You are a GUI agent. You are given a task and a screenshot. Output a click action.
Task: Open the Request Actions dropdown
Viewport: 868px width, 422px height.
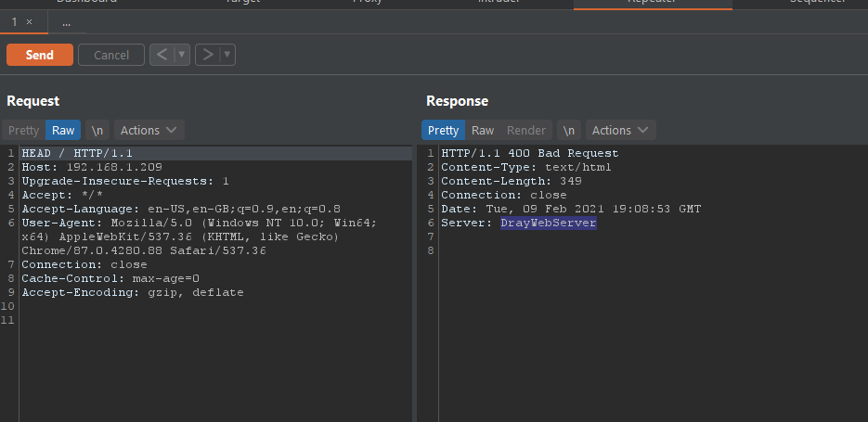[149, 130]
